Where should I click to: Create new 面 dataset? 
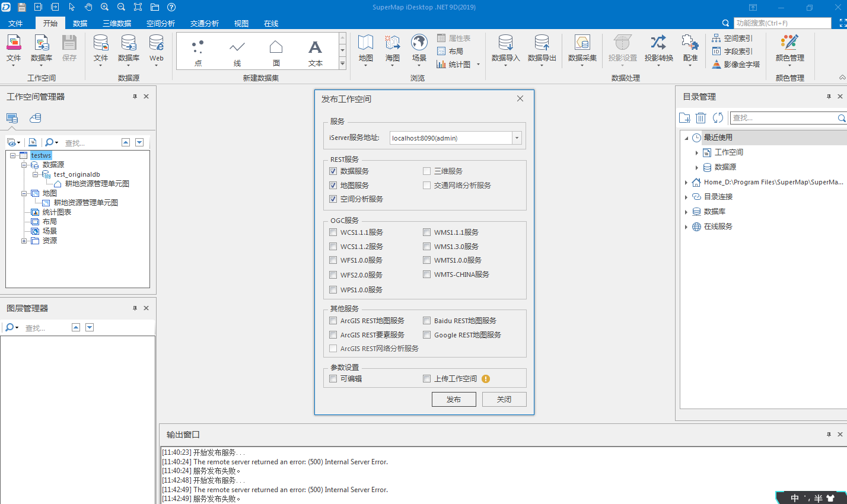pyautogui.click(x=276, y=52)
